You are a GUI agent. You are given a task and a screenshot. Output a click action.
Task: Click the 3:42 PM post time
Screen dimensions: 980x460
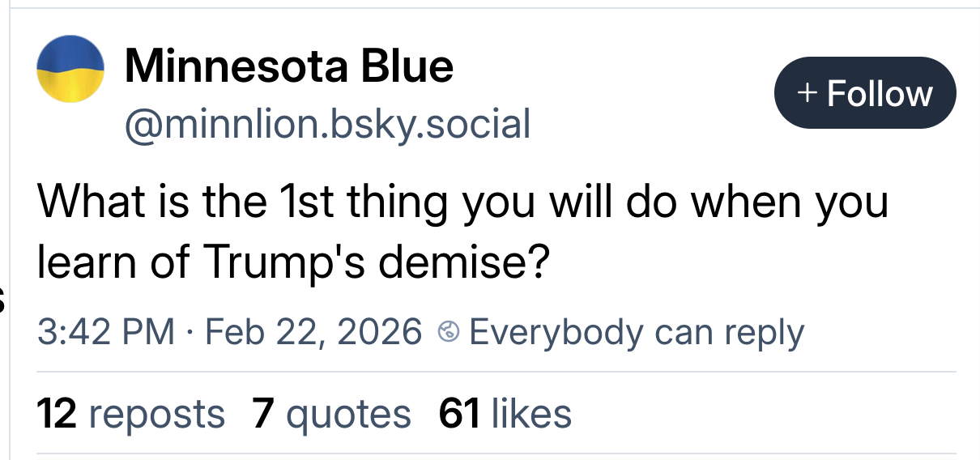[x=106, y=332]
